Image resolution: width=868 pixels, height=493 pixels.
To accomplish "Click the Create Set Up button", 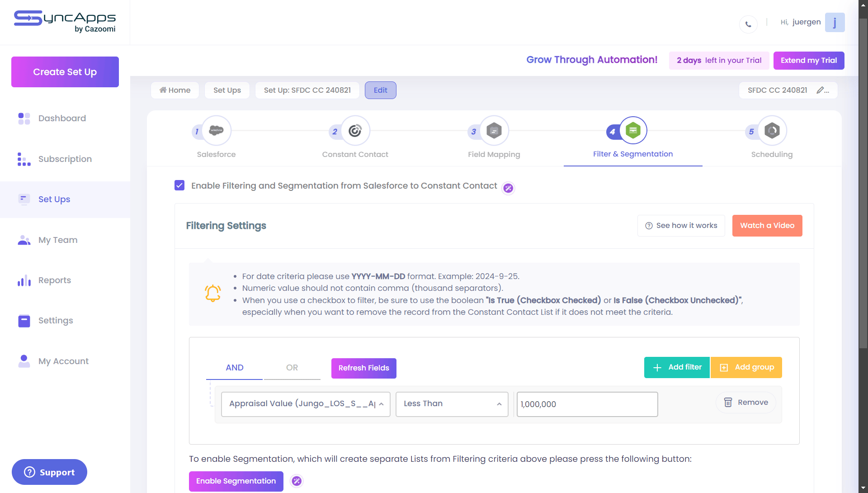I will pyautogui.click(x=65, y=72).
